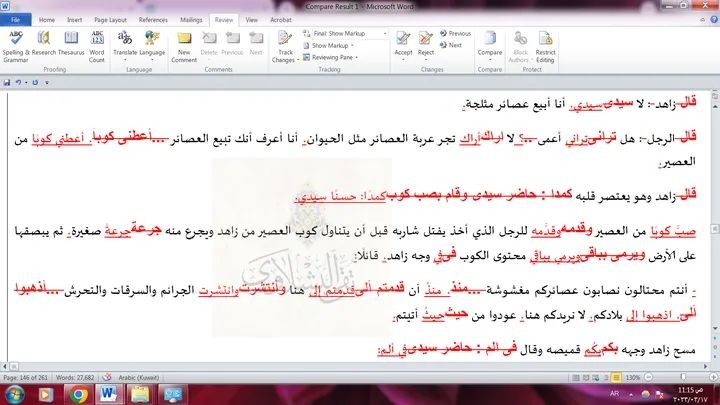Switch to Outline view in status bar
Screen dimensions: 720x405
[606, 377]
